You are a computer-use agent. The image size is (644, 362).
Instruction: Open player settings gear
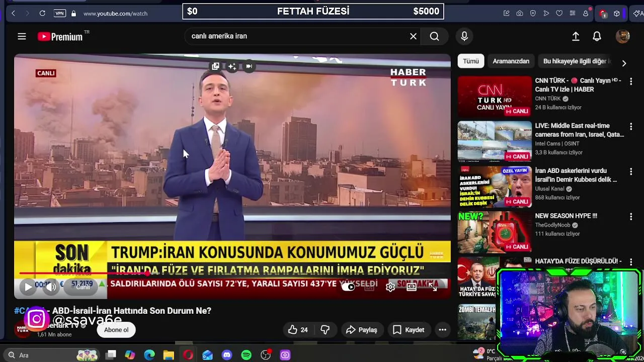[x=390, y=287]
